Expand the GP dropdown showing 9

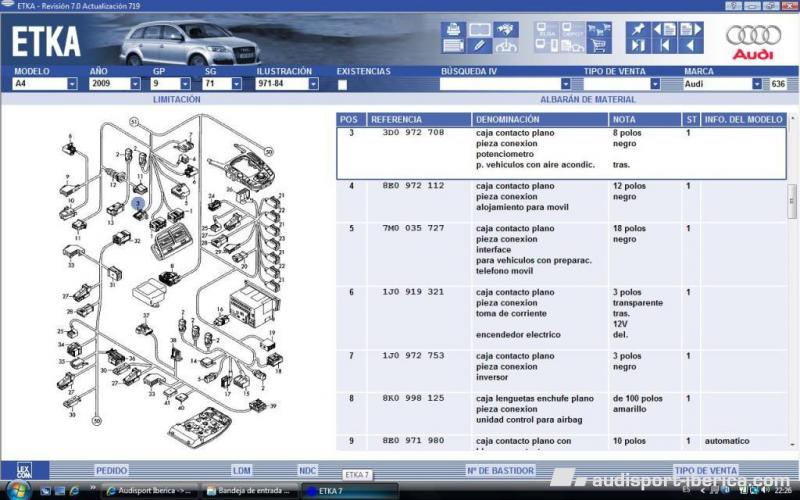pos(185,84)
